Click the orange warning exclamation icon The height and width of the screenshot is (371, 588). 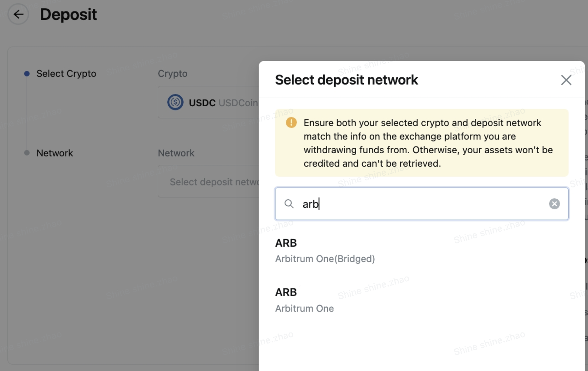pyautogui.click(x=291, y=123)
